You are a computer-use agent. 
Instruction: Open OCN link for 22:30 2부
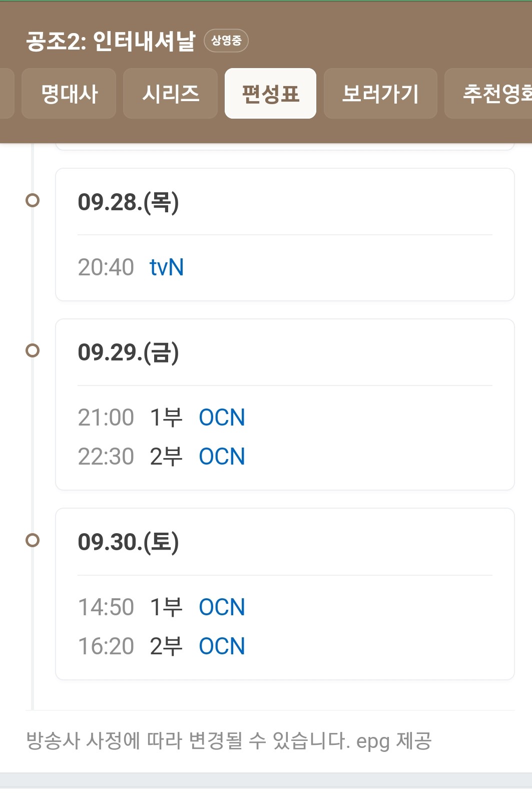point(222,457)
